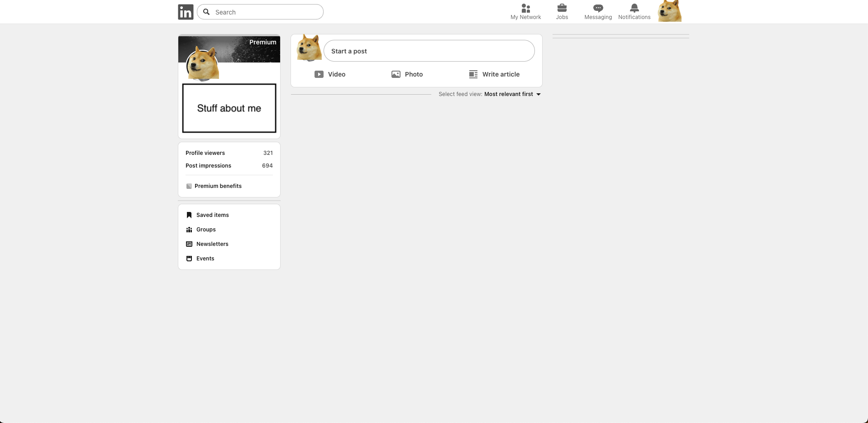Click the Video button label
The height and width of the screenshot is (423, 868).
[x=337, y=74]
